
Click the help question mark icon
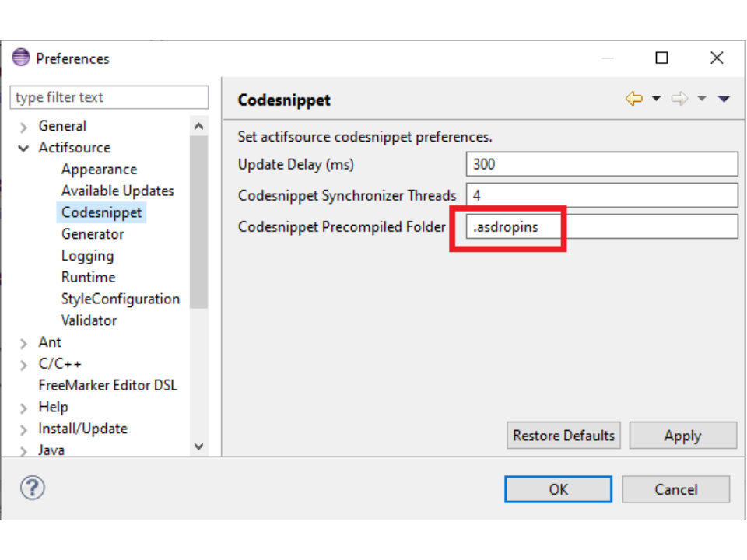(32, 488)
